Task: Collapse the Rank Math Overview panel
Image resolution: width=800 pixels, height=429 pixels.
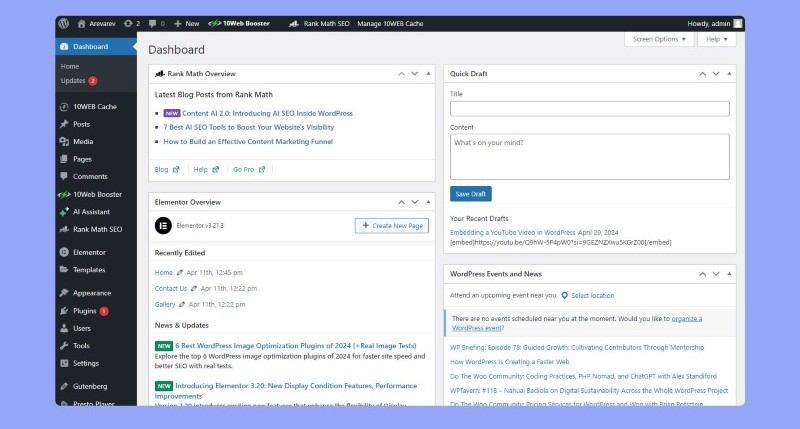Action: pos(428,74)
